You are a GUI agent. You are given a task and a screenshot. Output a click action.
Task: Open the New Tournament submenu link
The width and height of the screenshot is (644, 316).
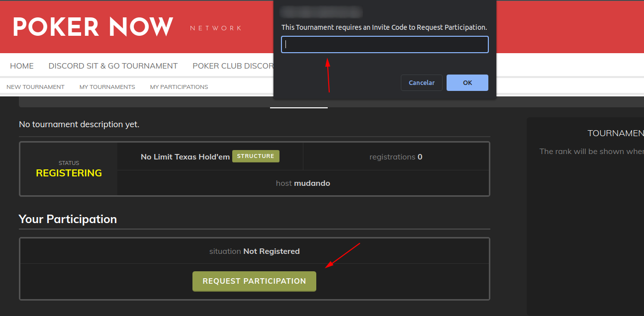(35, 87)
